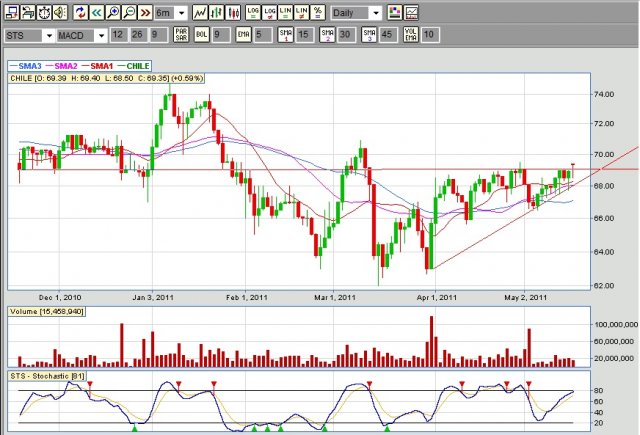Click the Dec 1, 2010 date label

tap(60, 297)
